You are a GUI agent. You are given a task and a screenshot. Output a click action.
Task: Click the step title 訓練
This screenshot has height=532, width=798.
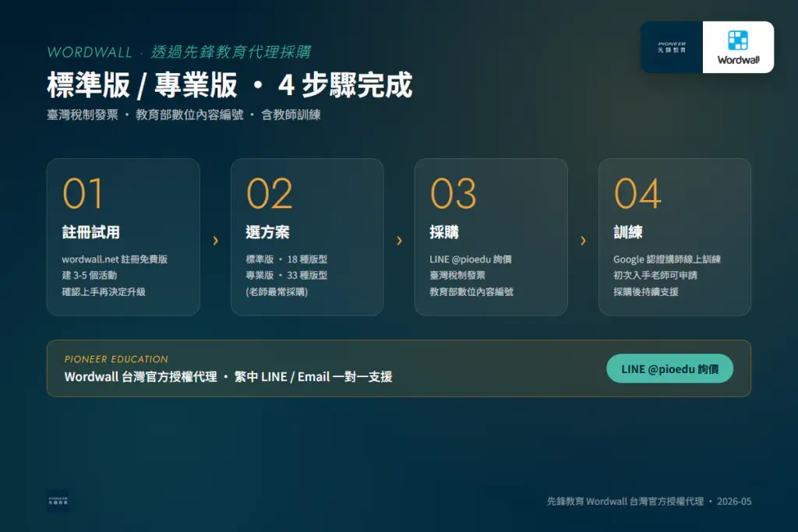click(x=628, y=232)
